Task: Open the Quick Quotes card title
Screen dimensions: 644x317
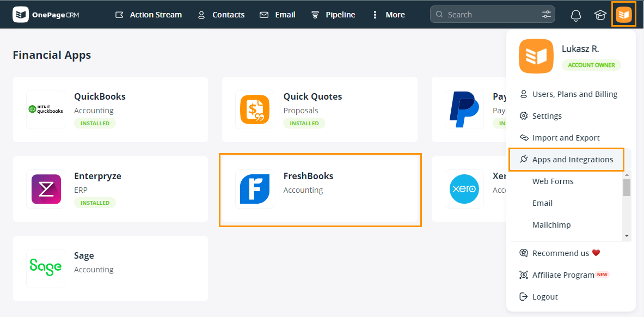Action: pos(312,96)
